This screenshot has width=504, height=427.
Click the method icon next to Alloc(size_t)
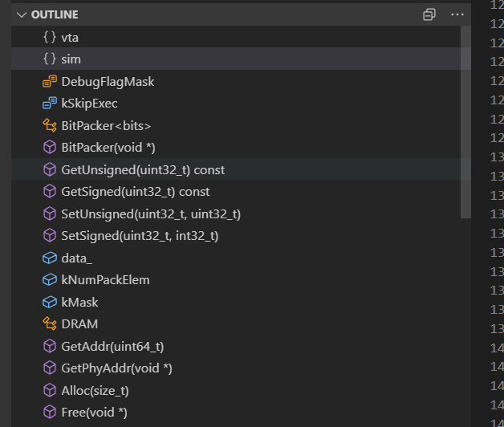[x=50, y=390]
